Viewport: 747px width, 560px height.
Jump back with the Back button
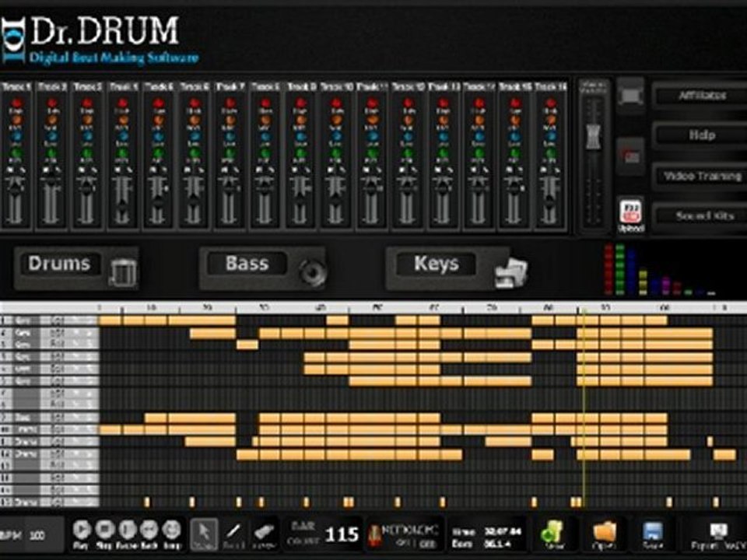[x=149, y=530]
